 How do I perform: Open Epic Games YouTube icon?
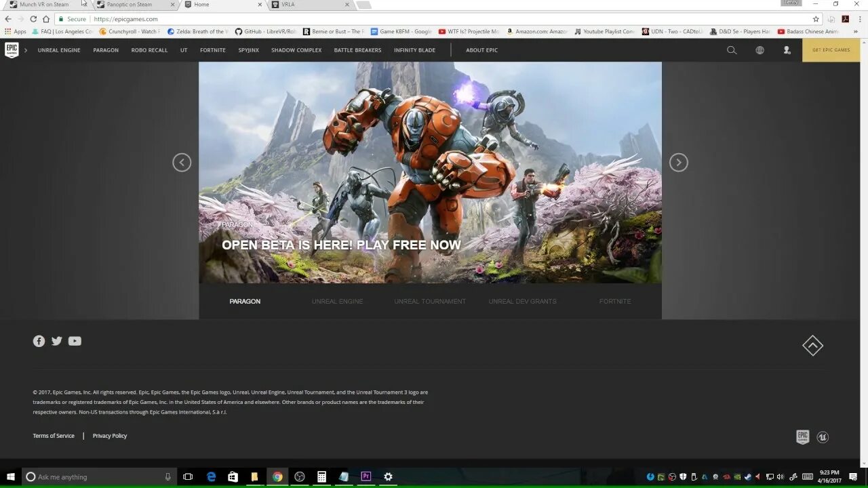[75, 341]
